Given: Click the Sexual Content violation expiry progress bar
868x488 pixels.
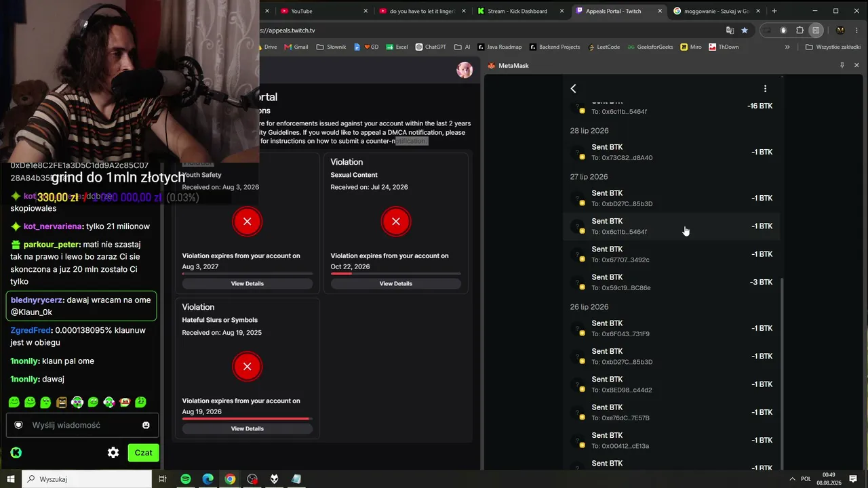Looking at the screenshot, I should (396, 273).
